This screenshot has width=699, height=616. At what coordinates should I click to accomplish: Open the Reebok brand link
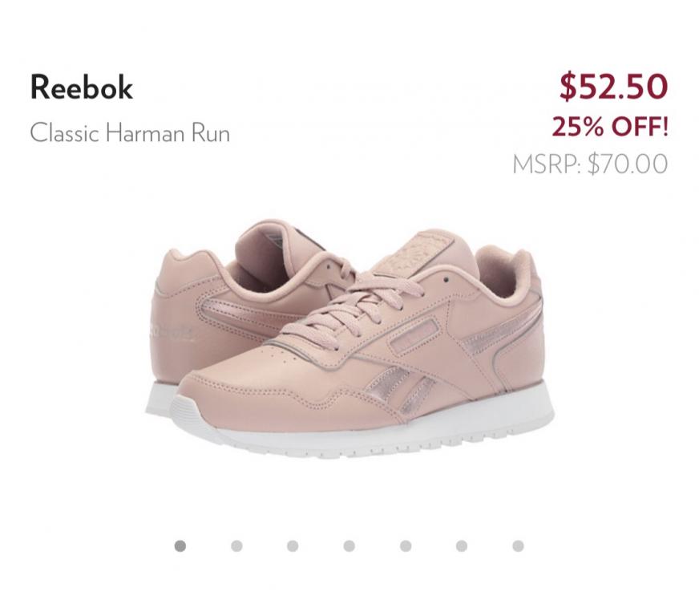(81, 88)
